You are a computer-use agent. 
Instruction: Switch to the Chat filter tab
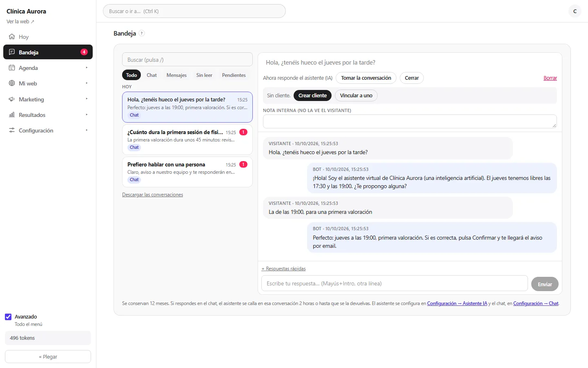tap(151, 75)
